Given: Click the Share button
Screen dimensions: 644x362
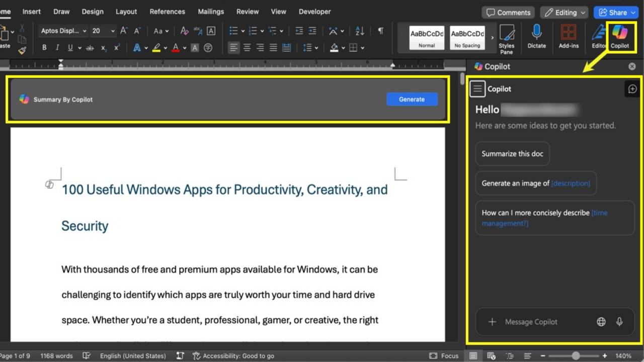Looking at the screenshot, I should [617, 13].
